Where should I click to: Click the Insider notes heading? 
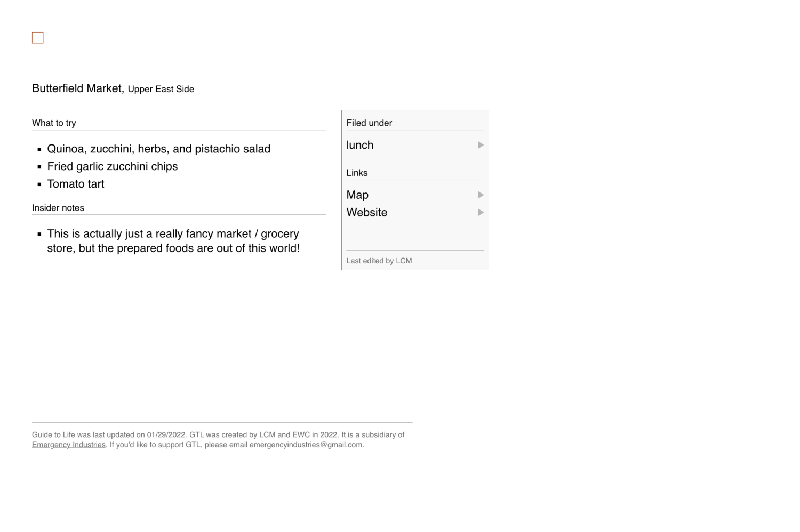point(58,208)
